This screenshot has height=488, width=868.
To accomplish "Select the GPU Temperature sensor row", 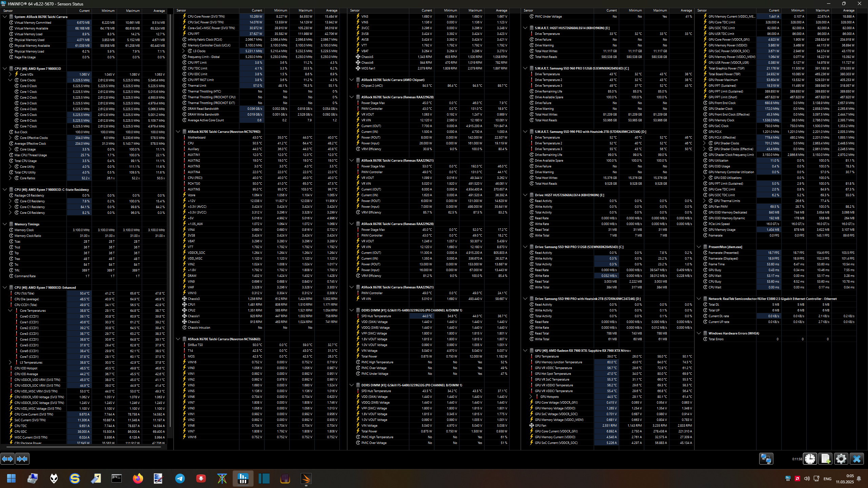I will [x=547, y=357].
